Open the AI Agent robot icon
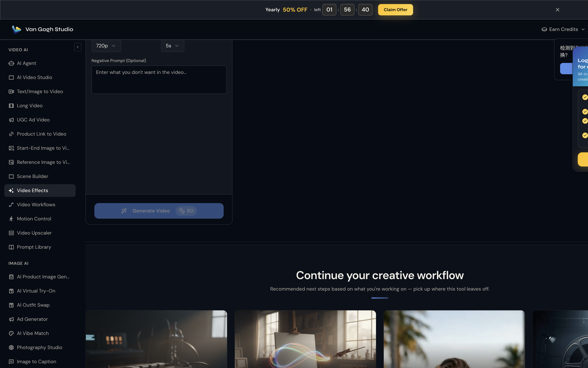Screen dimensions: 588x368 [x=11, y=63]
